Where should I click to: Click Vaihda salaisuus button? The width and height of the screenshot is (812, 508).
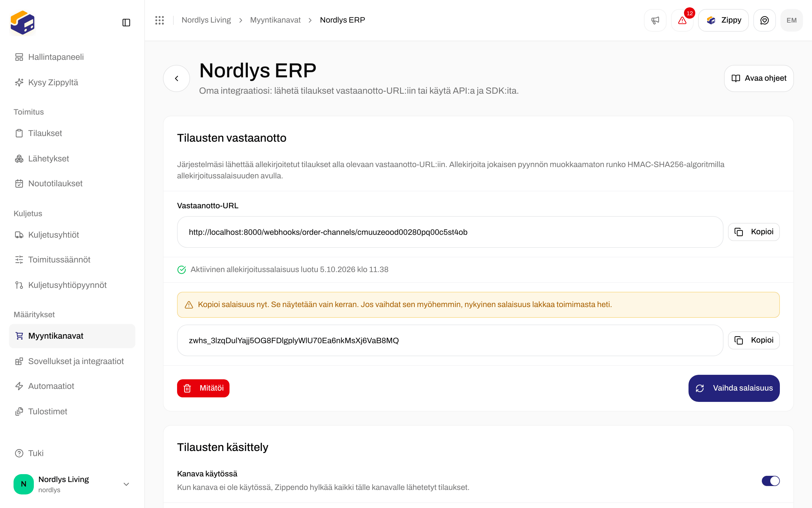(x=734, y=388)
